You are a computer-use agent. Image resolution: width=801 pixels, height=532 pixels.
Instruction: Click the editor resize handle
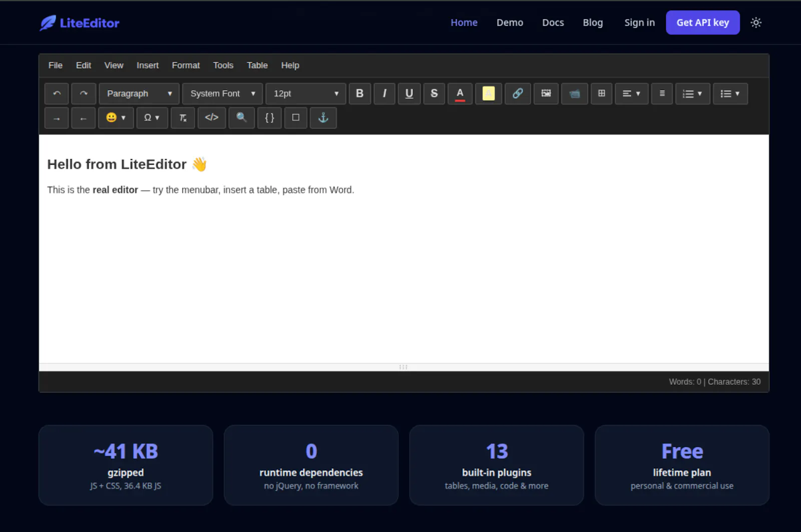coord(404,367)
